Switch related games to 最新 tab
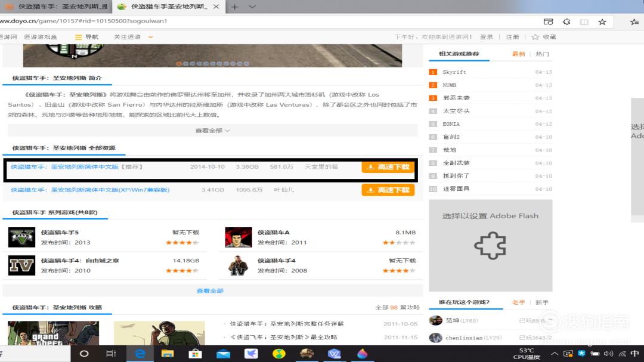Screen dimensions: 644x362 (518, 54)
